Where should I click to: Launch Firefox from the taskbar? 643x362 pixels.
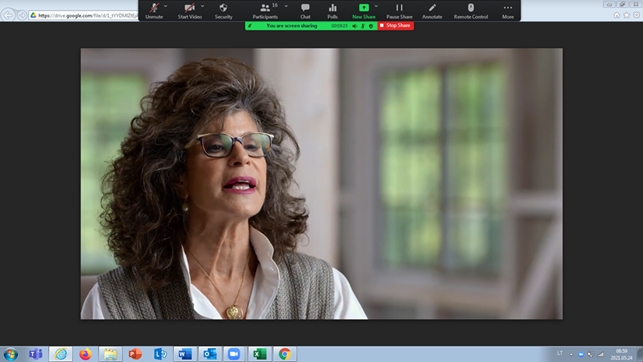(x=85, y=354)
